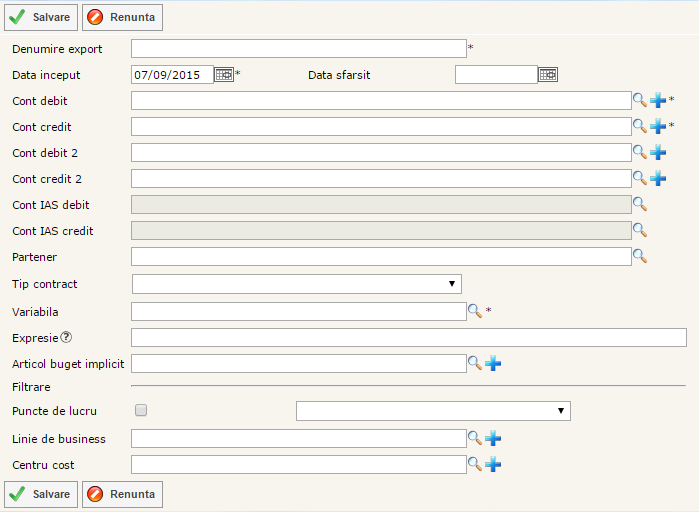The width and height of the screenshot is (699, 512).
Task: Click Partener lookup magnifier icon
Action: (640, 256)
